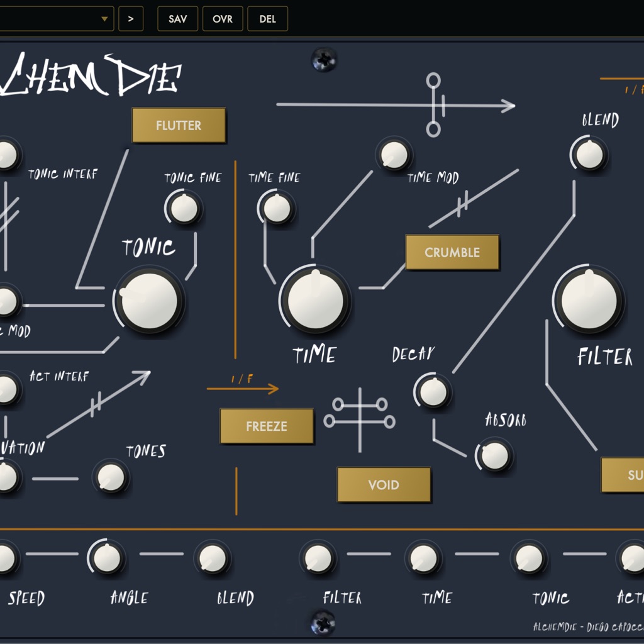The width and height of the screenshot is (644, 644).
Task: Click the ABSORB knob
Action: [494, 455]
